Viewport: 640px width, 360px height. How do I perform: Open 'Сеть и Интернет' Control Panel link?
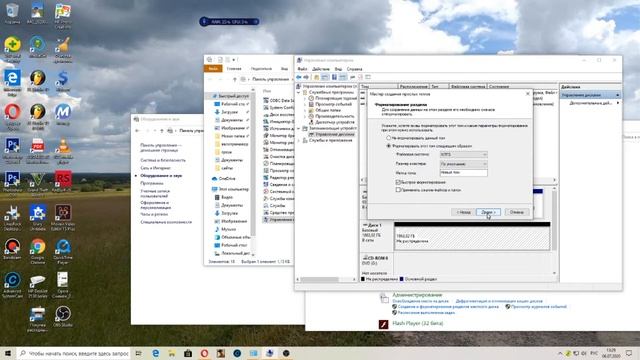pos(155,168)
